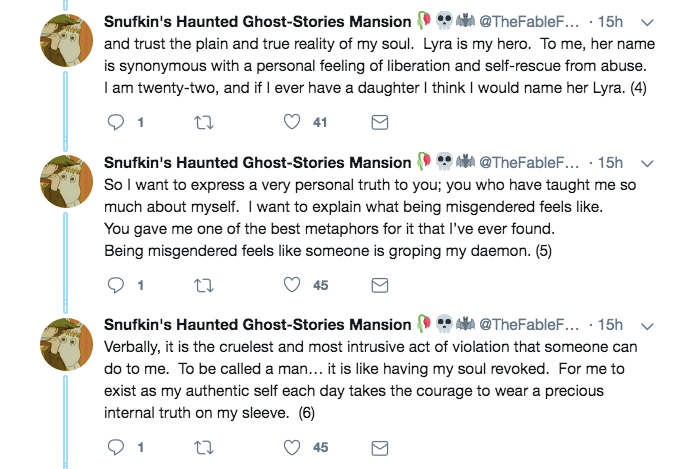Viewport: 695px width, 469px height.
Task: Like the groping my daemon tweet
Action: coord(292,285)
